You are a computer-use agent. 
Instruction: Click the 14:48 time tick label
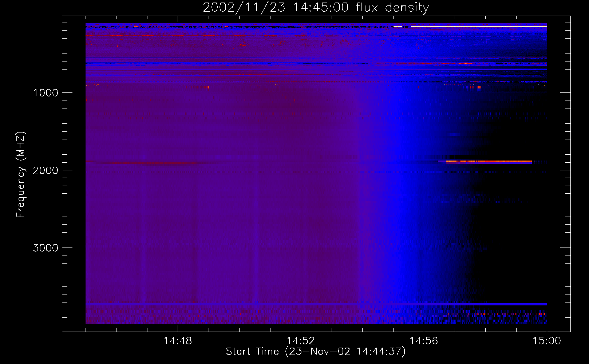pos(178,341)
